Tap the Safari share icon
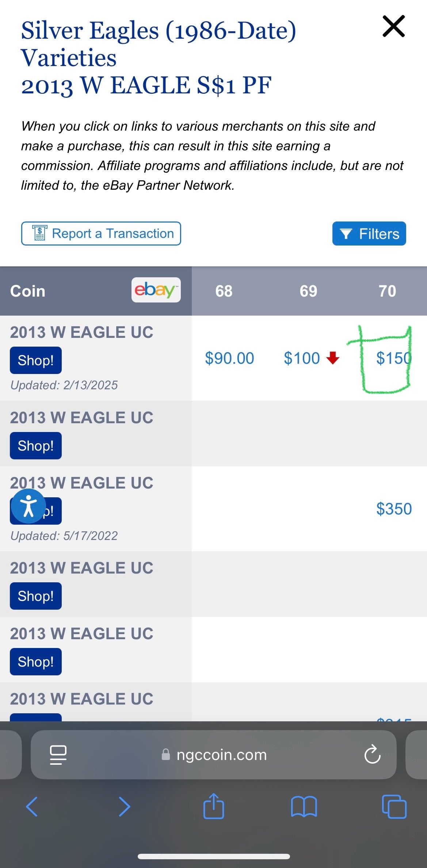The image size is (427, 868). (x=214, y=806)
